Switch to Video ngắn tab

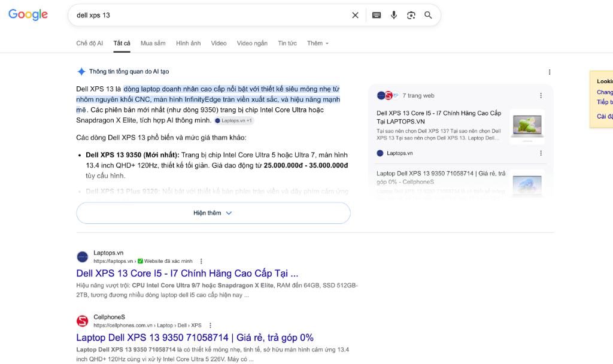(x=252, y=43)
